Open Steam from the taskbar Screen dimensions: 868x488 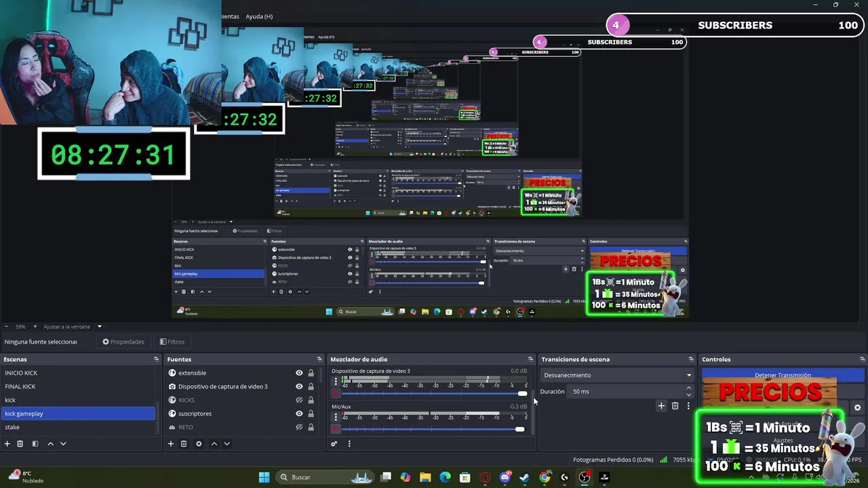(x=524, y=477)
